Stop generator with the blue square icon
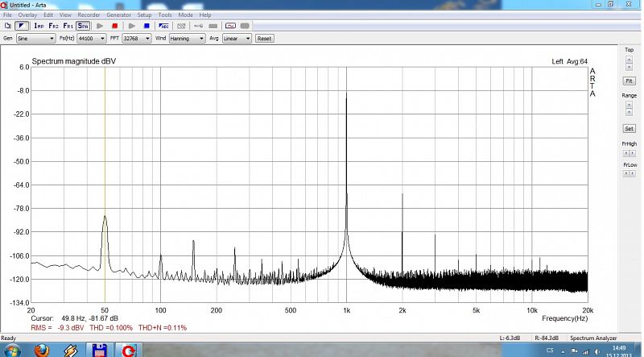This screenshot has width=644, height=357. (x=147, y=26)
